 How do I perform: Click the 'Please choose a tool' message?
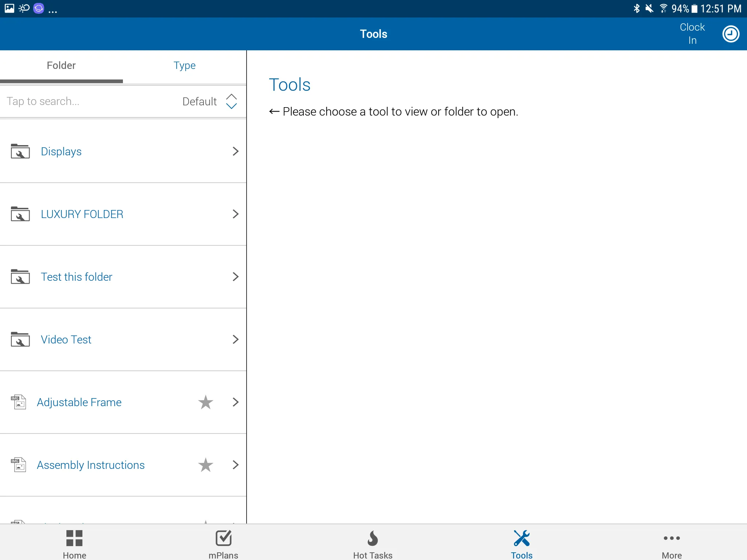[394, 112]
